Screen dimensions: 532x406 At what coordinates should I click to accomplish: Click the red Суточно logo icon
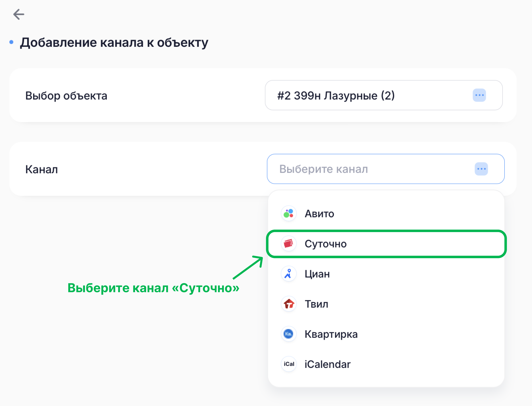[288, 244]
